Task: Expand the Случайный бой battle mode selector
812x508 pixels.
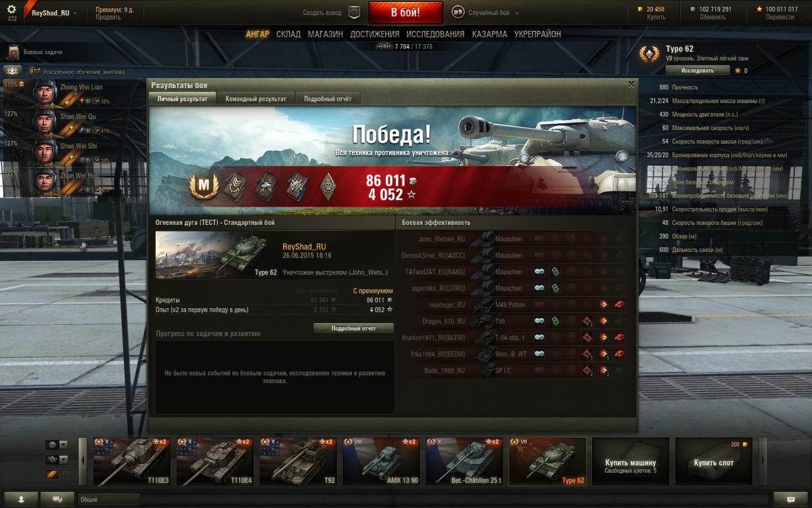Action: pos(486,13)
